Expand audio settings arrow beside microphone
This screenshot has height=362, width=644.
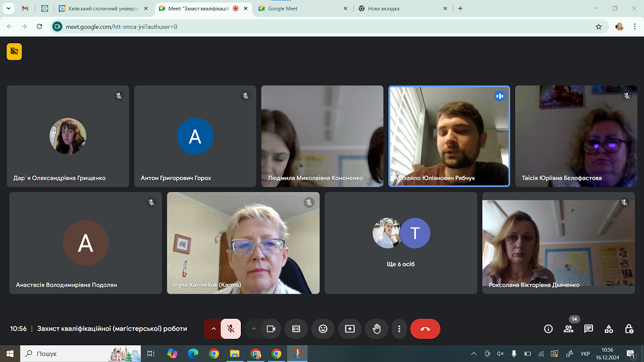213,329
